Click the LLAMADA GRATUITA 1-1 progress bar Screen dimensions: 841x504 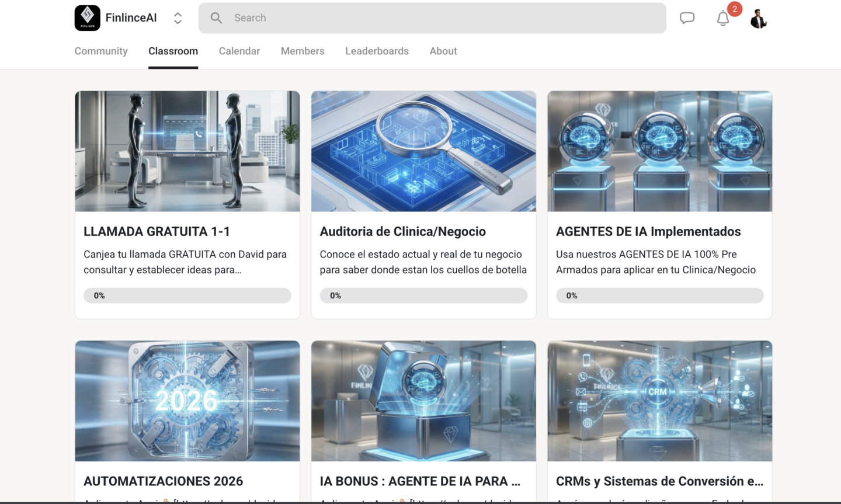point(187,296)
